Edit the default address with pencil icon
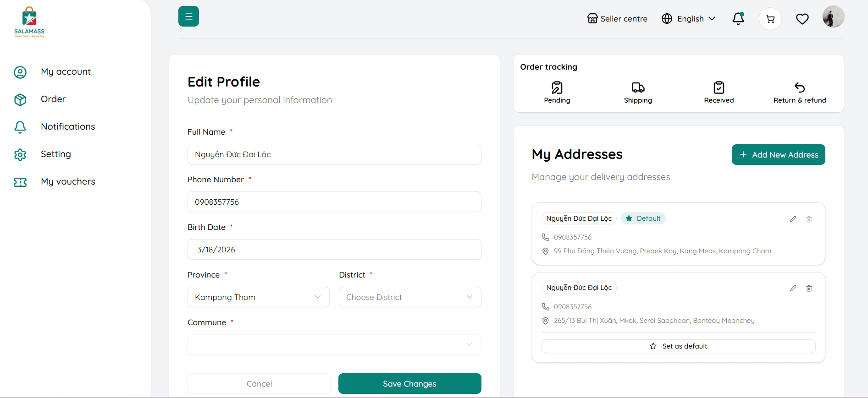 (793, 219)
